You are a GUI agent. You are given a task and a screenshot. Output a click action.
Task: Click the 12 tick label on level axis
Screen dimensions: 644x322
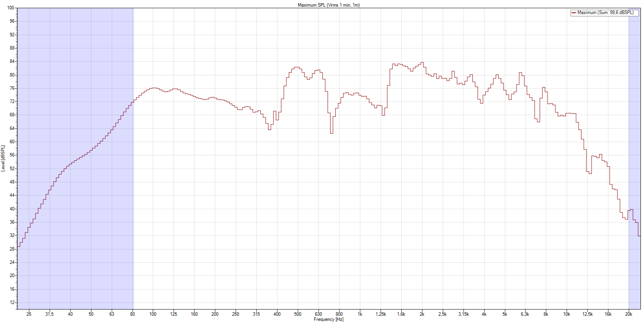pyautogui.click(x=12, y=302)
